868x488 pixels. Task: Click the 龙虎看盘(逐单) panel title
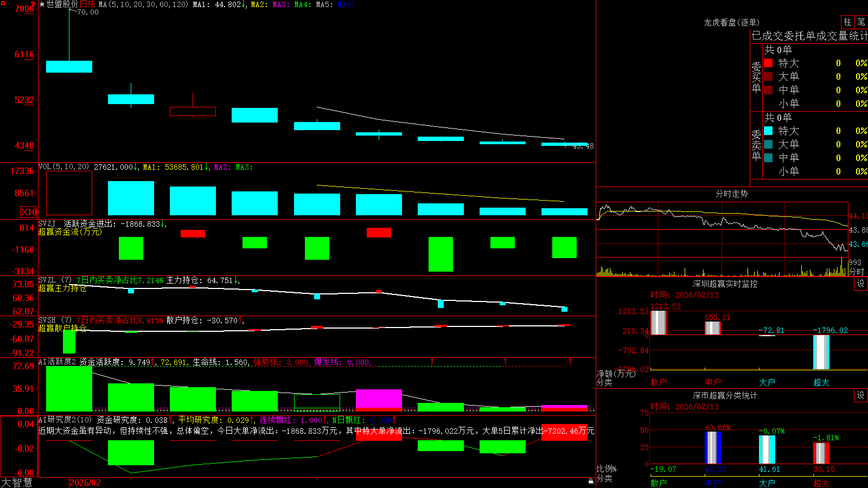pos(731,22)
